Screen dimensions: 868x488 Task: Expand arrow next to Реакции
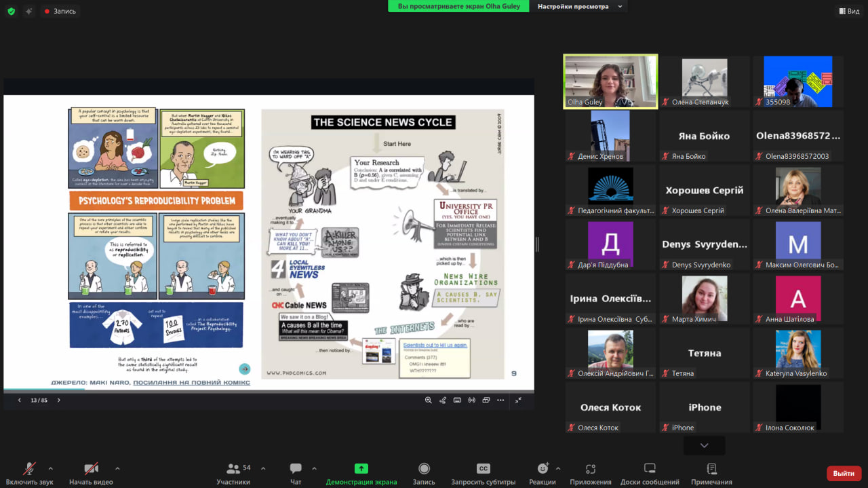(558, 468)
